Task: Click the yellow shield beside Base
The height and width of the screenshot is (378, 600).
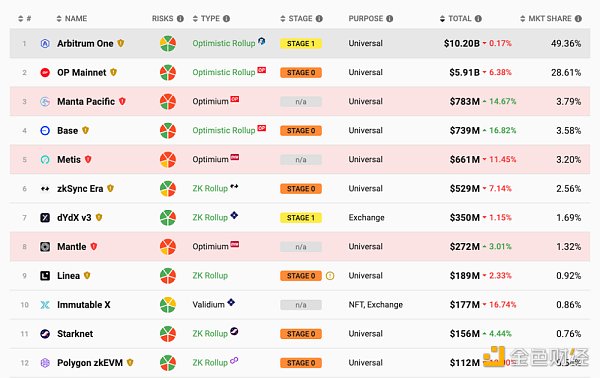Action: (85, 130)
